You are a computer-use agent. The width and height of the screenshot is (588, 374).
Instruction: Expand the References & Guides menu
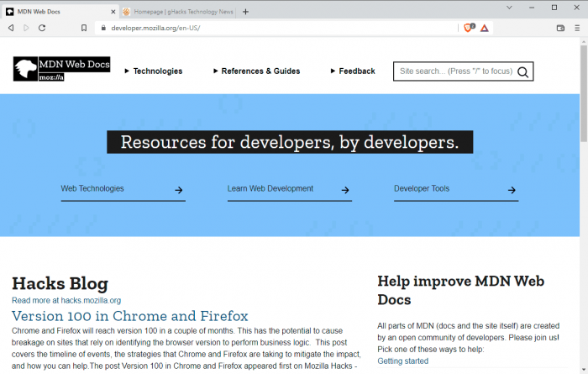(257, 71)
